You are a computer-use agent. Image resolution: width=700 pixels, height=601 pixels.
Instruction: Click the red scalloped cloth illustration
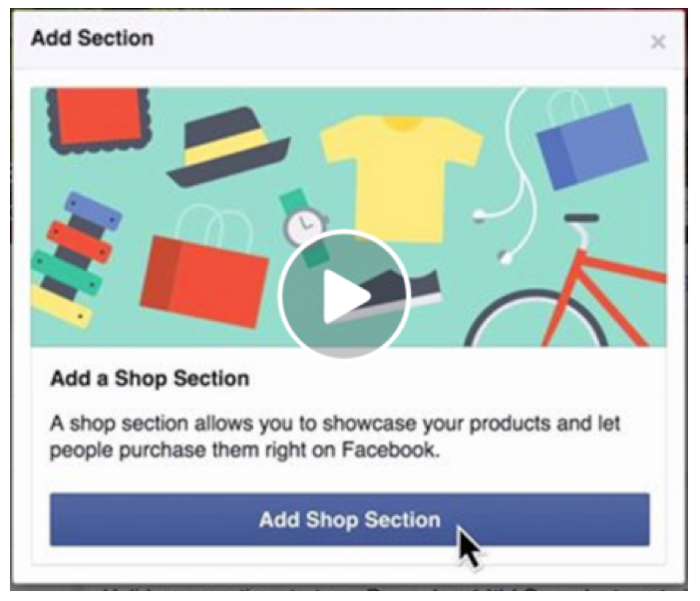tap(97, 120)
